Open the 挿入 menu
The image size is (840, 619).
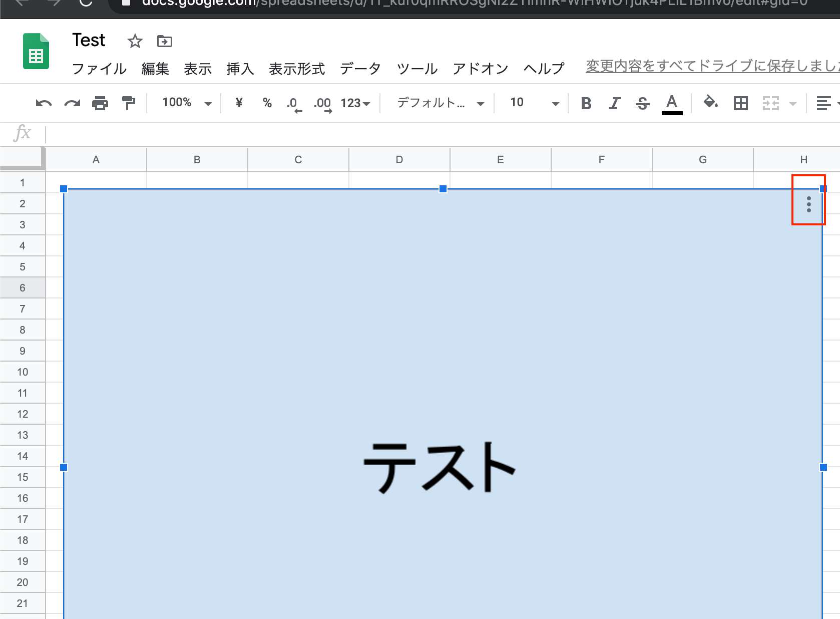coord(240,69)
